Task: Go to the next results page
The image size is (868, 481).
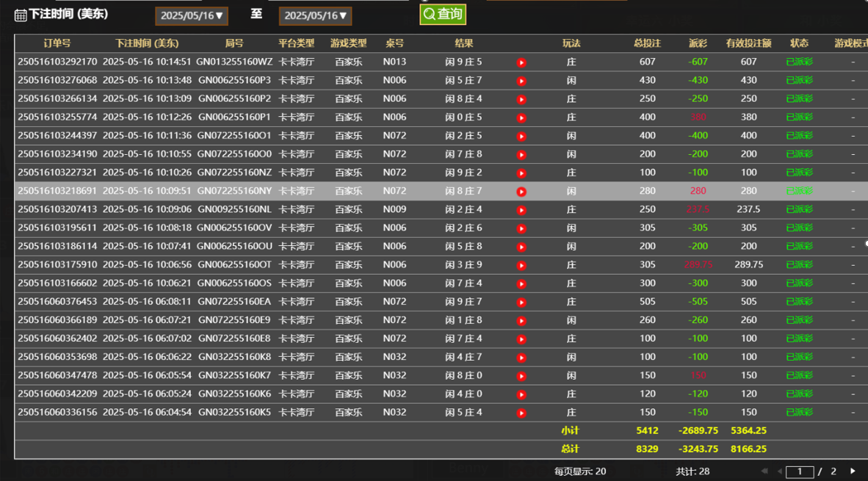Action: [853, 471]
